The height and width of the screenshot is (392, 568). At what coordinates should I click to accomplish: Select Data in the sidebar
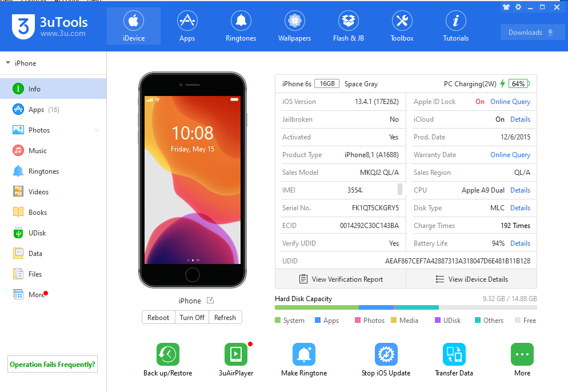[53, 254]
